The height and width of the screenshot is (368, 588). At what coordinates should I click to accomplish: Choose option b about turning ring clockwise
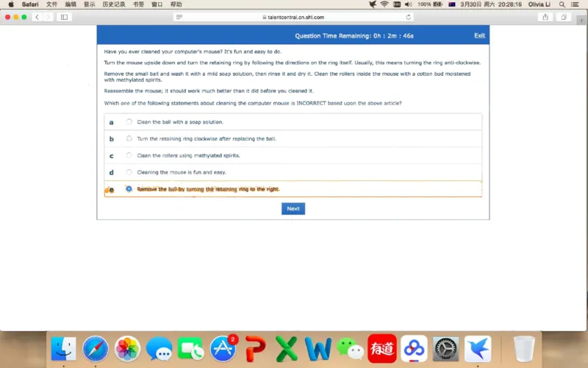(129, 138)
